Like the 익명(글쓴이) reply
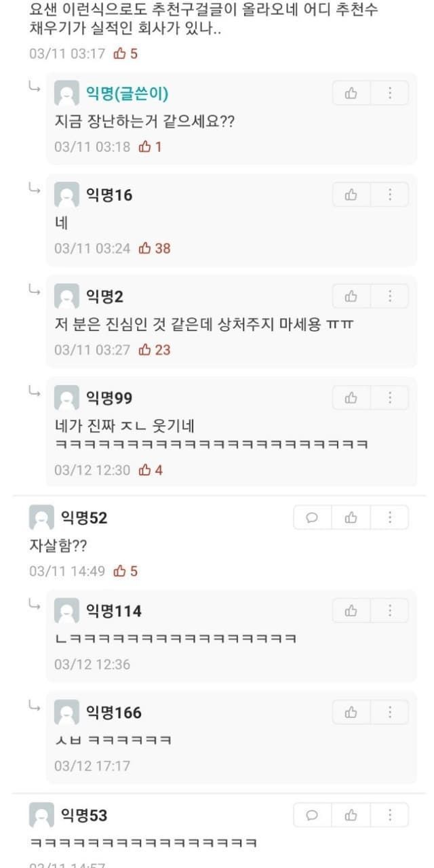The image size is (434, 868). 351,94
